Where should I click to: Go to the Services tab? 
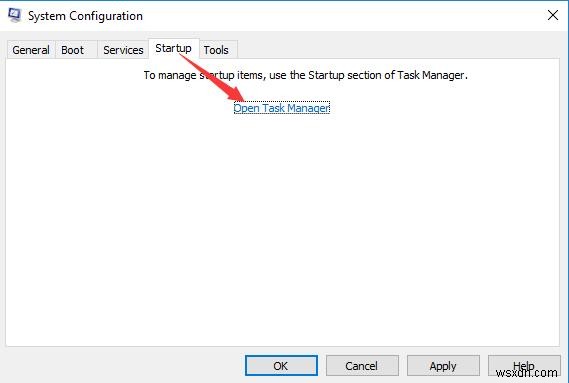(x=123, y=50)
